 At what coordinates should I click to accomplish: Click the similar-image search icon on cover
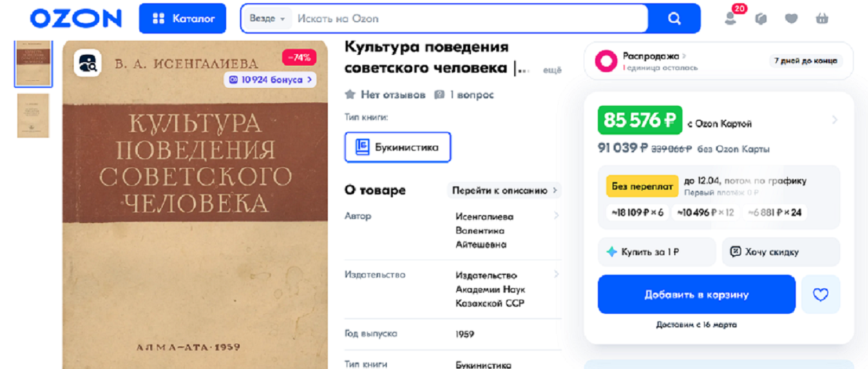coord(87,64)
